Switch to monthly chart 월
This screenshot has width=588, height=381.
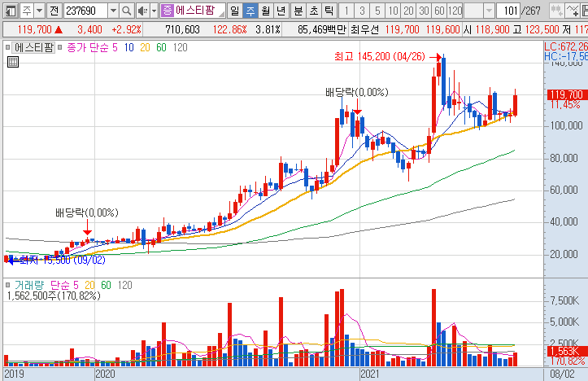pyautogui.click(x=265, y=11)
